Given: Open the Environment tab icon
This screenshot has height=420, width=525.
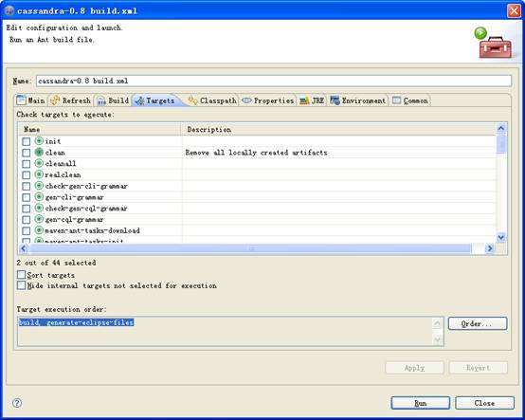Looking at the screenshot, I should coord(335,100).
